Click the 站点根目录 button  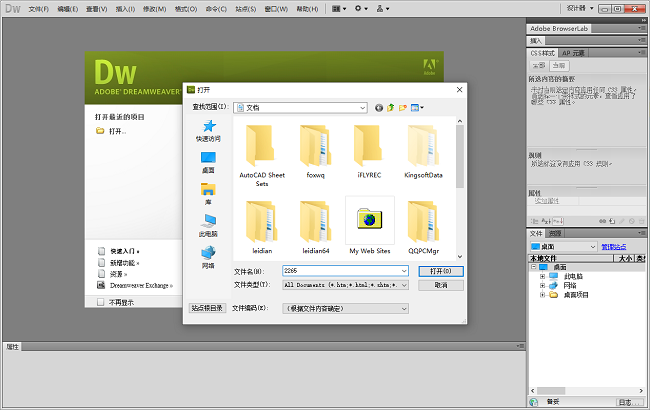click(207, 309)
